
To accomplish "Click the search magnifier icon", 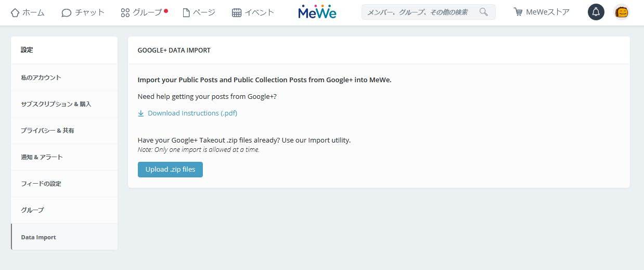I will 484,12.
